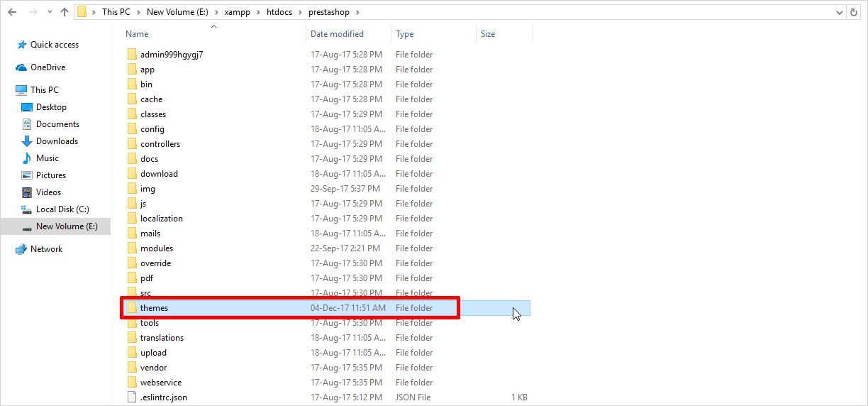Click the Music note icon in sidebar
868x406 pixels.
coord(27,158)
